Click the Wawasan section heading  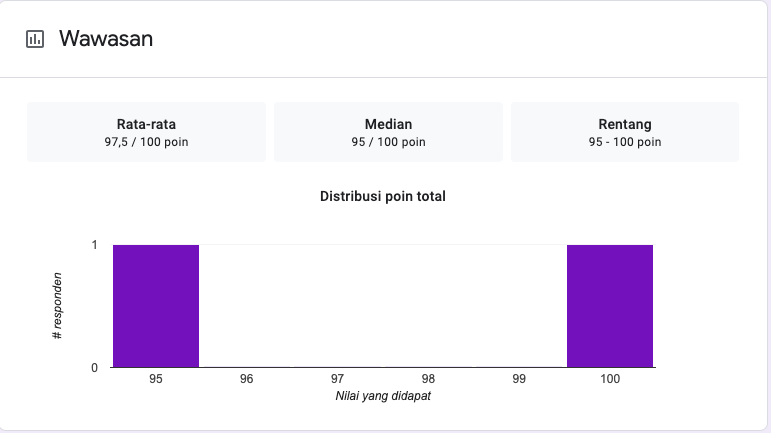point(105,39)
